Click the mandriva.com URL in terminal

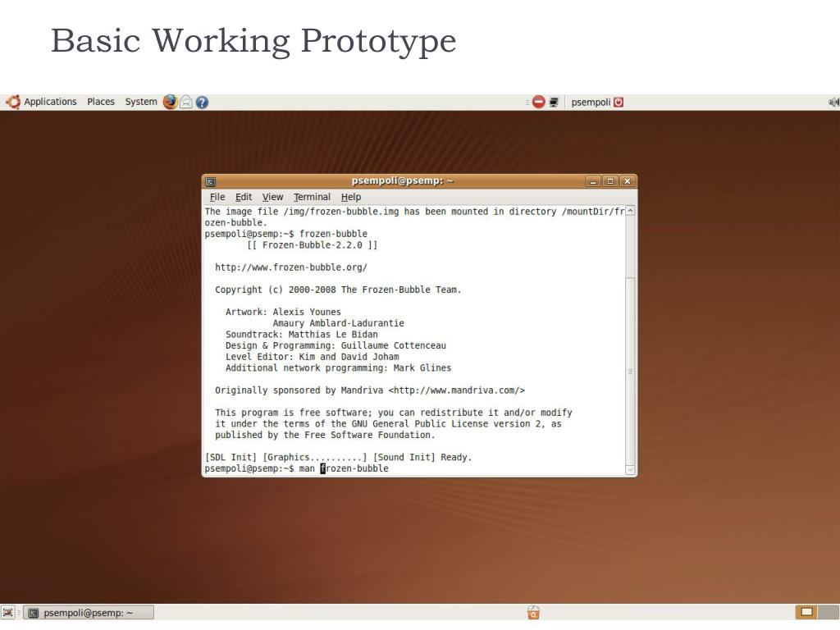(456, 390)
